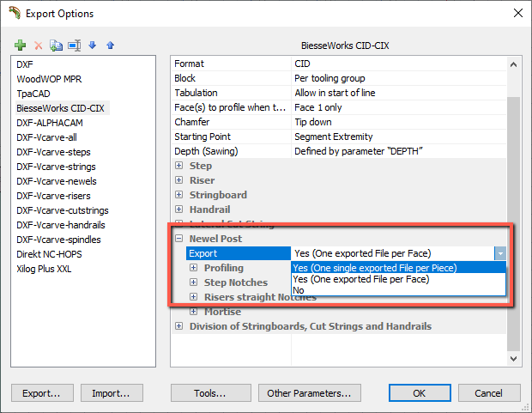Select DXF-Vcarve-steps in the list
Image resolution: width=532 pixels, height=413 pixels.
53,152
